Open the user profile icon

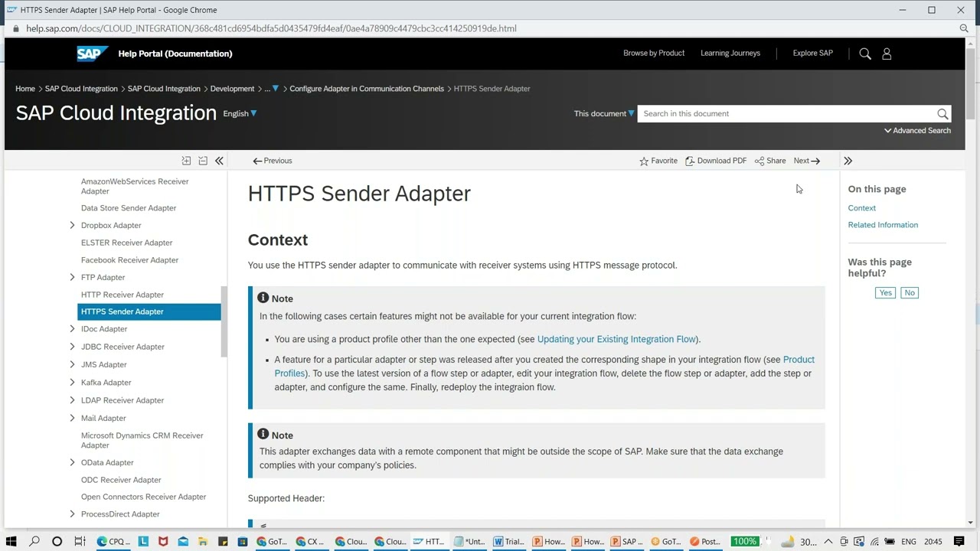pos(887,54)
